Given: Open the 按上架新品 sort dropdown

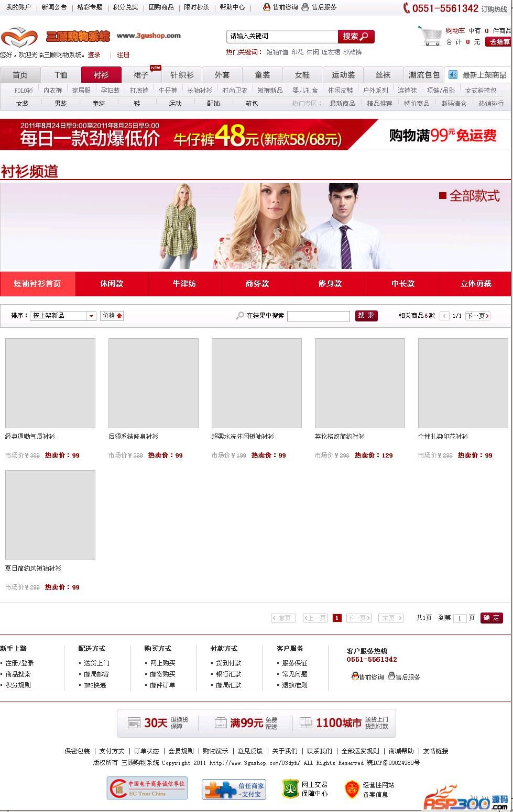Looking at the screenshot, I should (63, 316).
